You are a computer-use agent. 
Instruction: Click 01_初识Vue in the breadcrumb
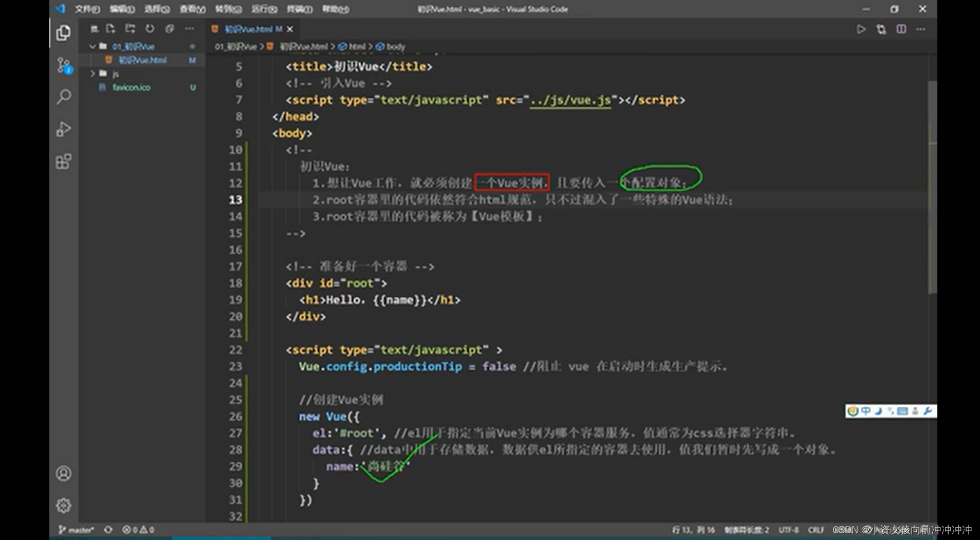235,46
